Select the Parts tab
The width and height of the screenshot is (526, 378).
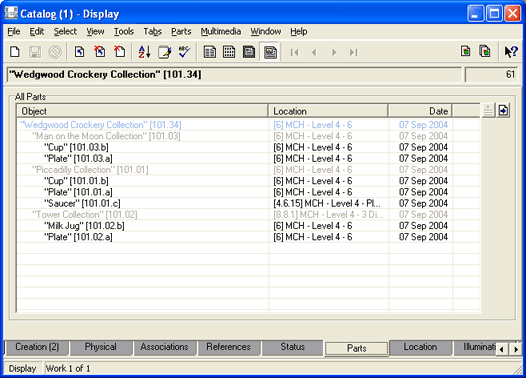point(356,348)
